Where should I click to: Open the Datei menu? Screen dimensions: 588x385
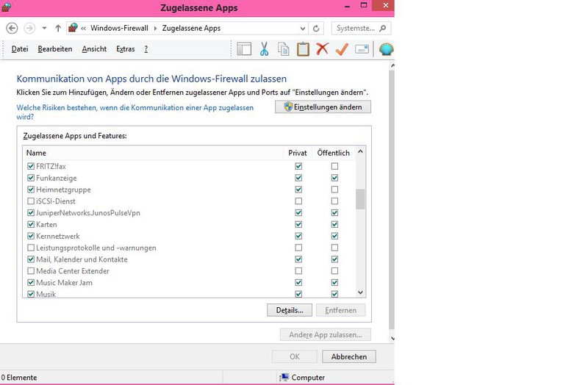[20, 49]
